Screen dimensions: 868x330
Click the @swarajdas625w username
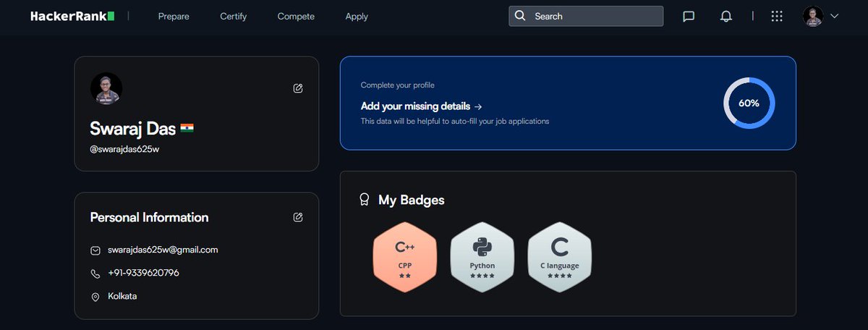(124, 149)
